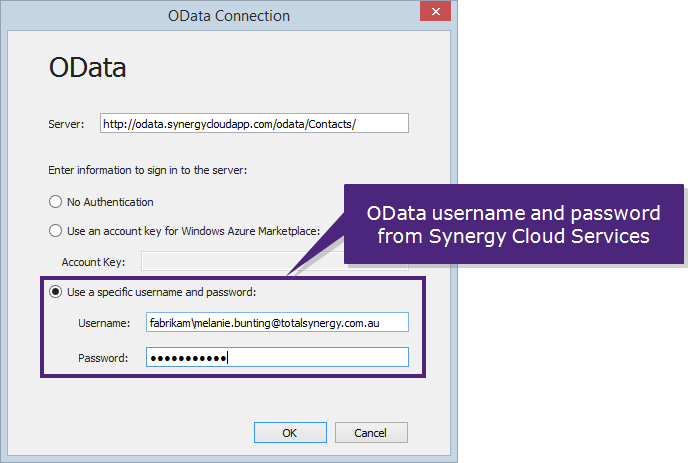Screen dimensions: 698x463
Task: Close the OData Connection dialog
Action: [x=435, y=11]
